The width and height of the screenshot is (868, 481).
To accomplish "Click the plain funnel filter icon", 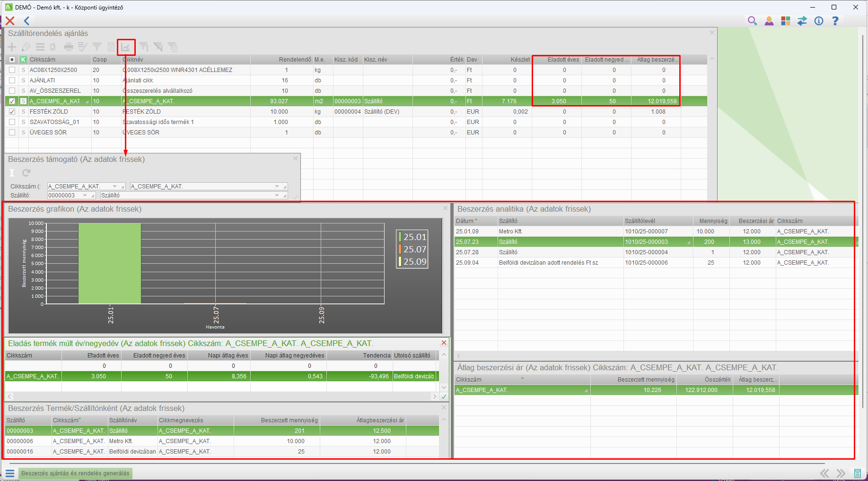I will [97, 47].
